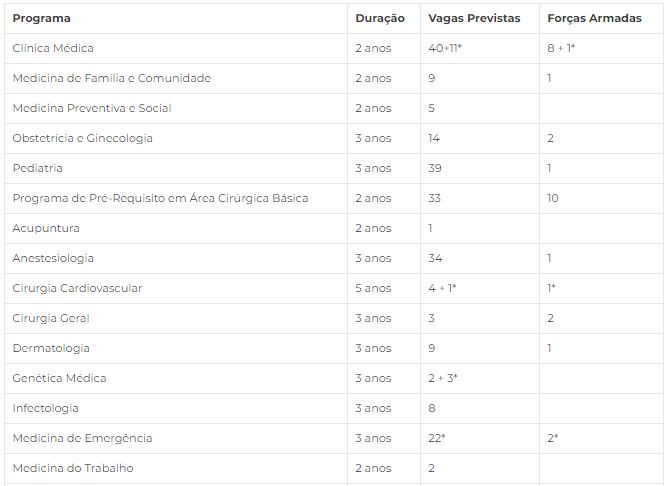Click Cirurgia Cardiovascular's 5 anos duration
The height and width of the screenshot is (486, 670).
coord(373,288)
